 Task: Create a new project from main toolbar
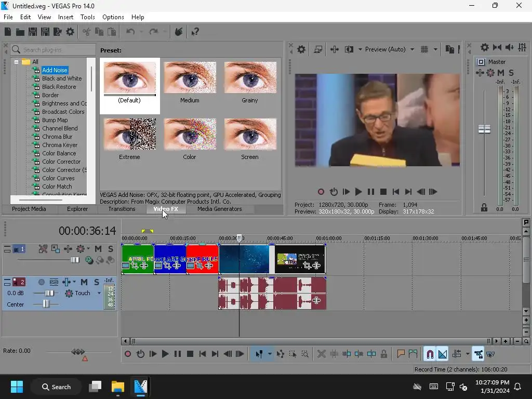tap(7, 32)
